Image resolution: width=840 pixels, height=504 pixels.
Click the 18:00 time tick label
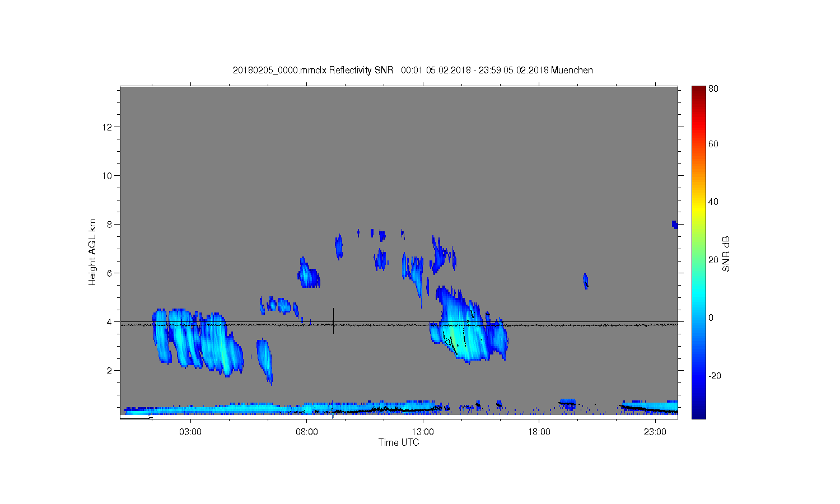(539, 432)
